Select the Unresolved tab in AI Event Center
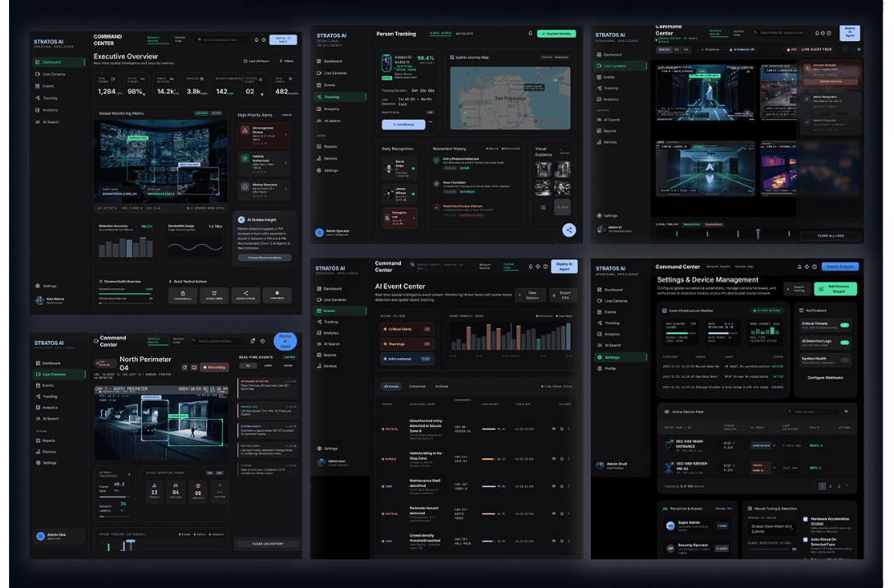The width and height of the screenshot is (894, 588). [x=417, y=386]
